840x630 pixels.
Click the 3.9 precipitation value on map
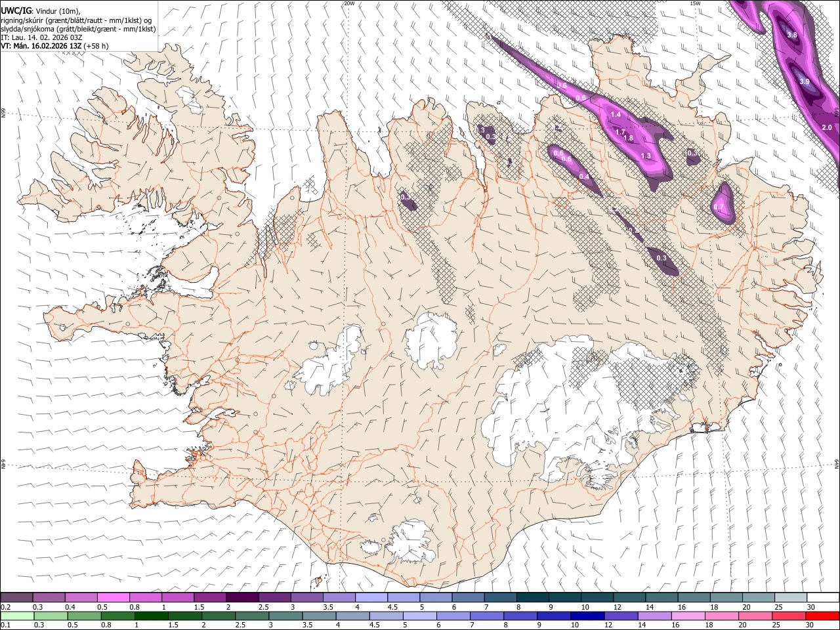click(x=805, y=81)
